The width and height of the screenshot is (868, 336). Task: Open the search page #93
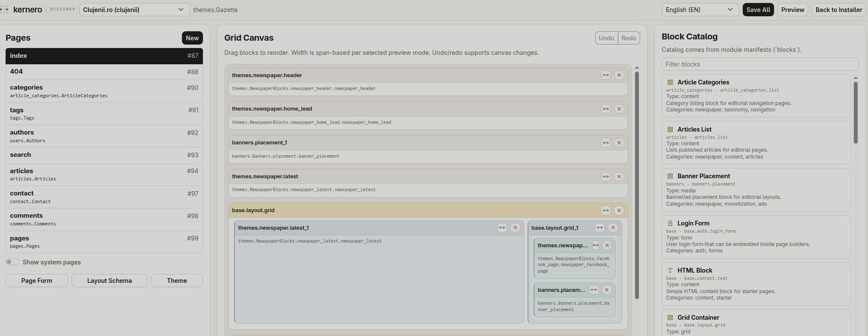(104, 155)
